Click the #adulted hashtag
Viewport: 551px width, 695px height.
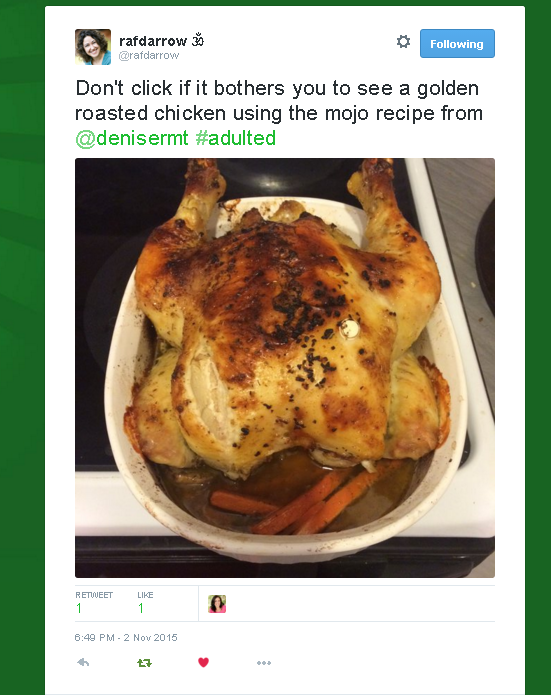[x=235, y=138]
